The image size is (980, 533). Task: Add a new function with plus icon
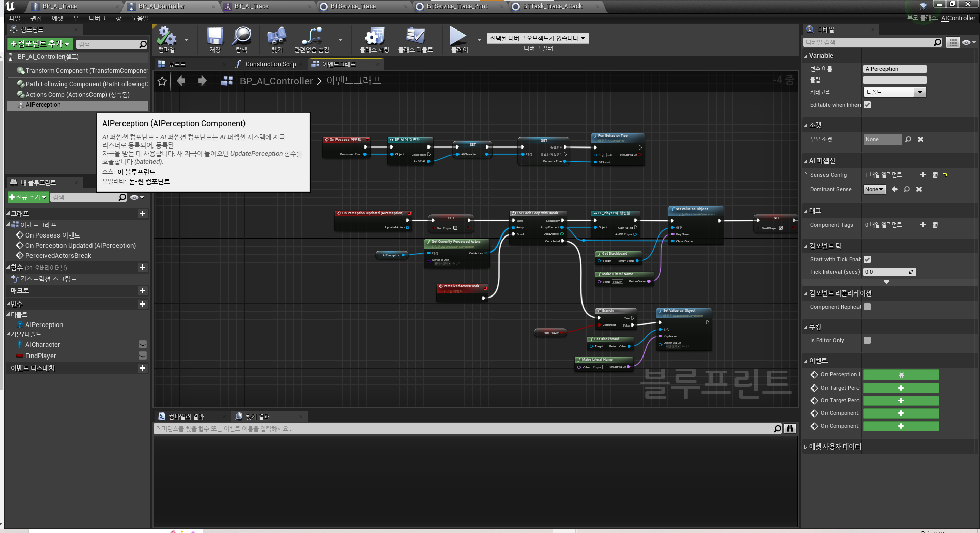click(142, 268)
